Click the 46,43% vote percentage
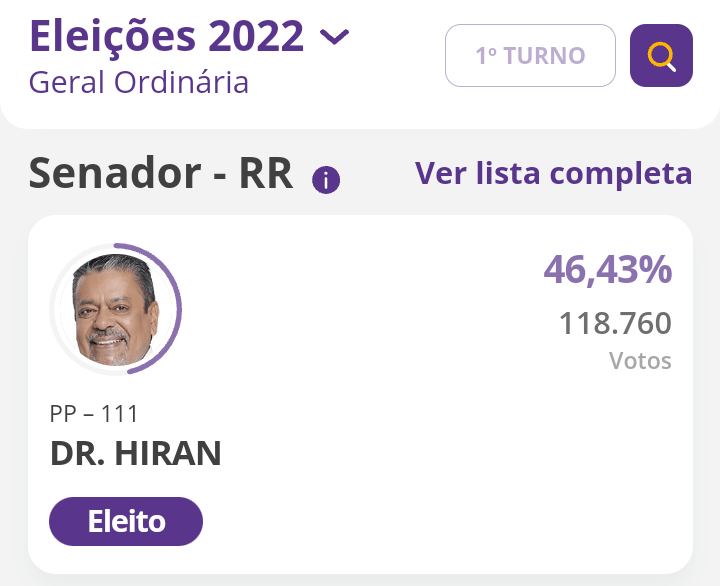 pos(608,269)
